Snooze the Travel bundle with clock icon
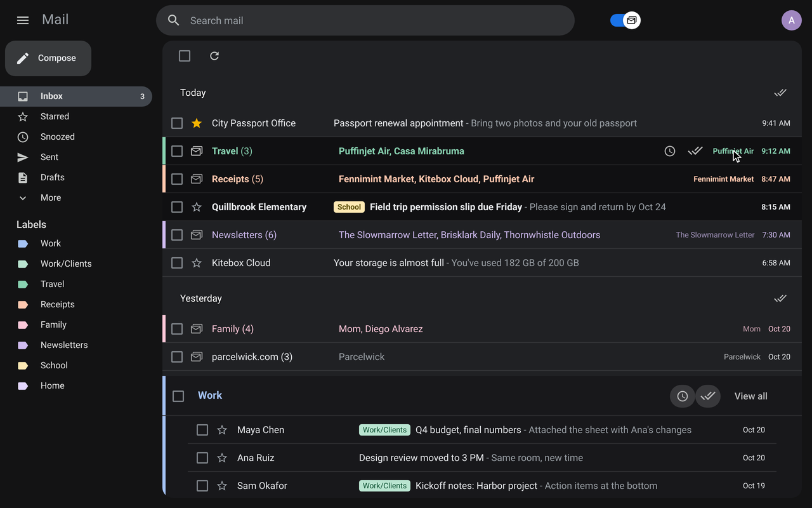 (x=670, y=151)
